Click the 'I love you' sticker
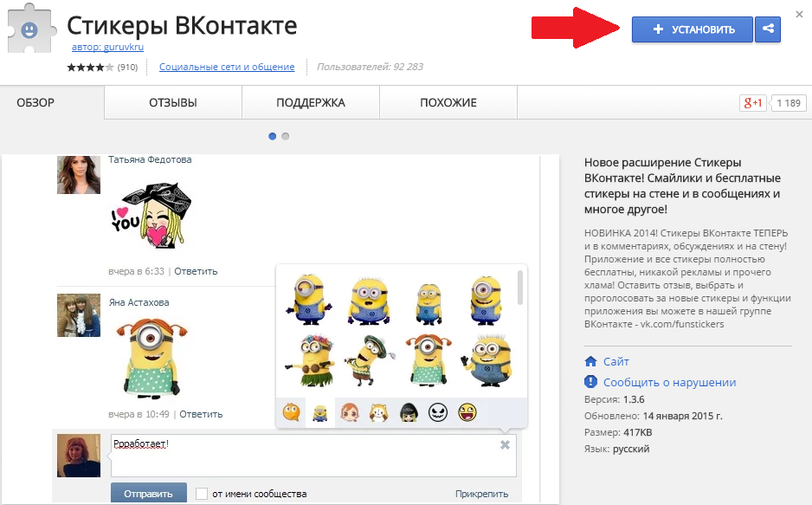 click(x=151, y=215)
